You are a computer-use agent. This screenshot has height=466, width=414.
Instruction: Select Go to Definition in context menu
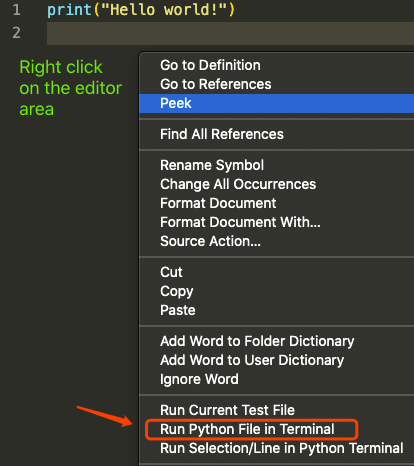tap(277, 65)
